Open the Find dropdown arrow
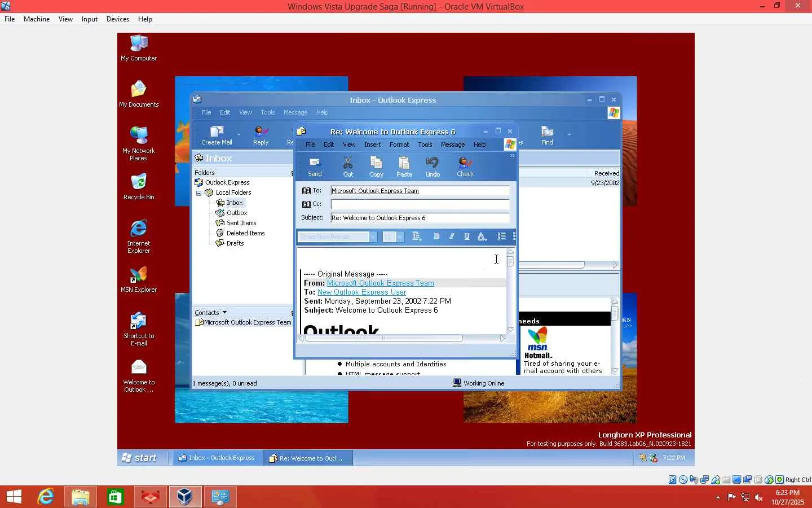Screen dimensions: 812x508 click(x=569, y=134)
